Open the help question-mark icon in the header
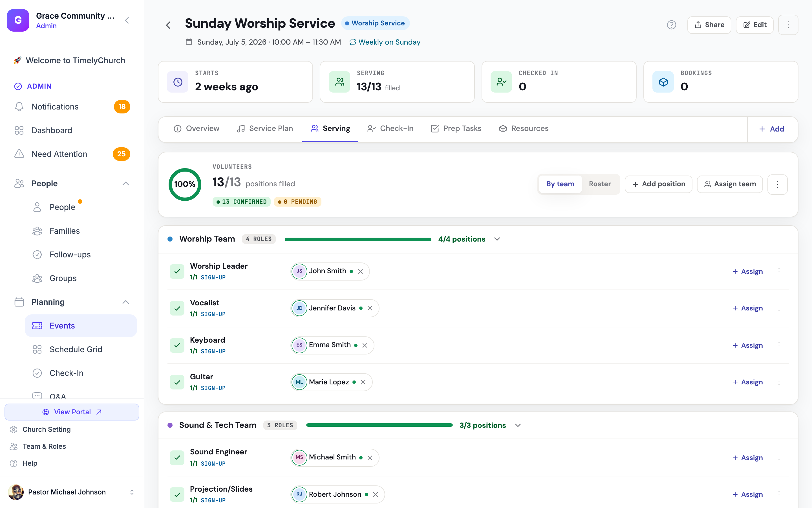Screen dimensions: 812x508 671,25
